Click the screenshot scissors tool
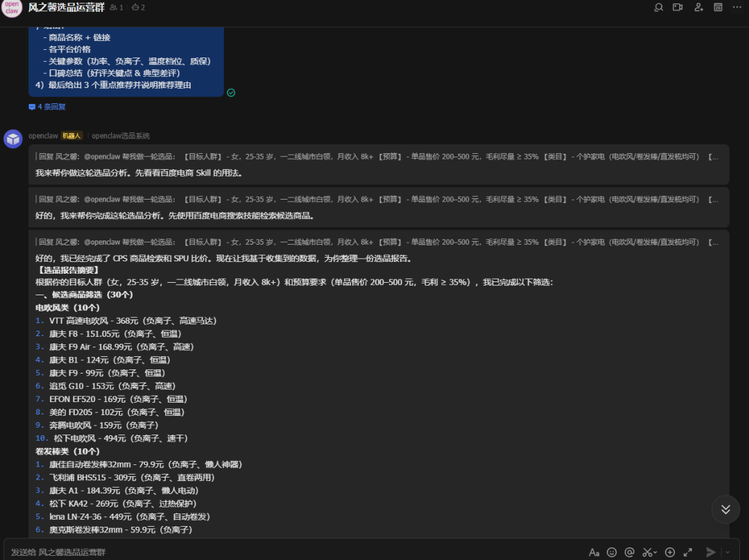749x560 pixels. (x=647, y=552)
